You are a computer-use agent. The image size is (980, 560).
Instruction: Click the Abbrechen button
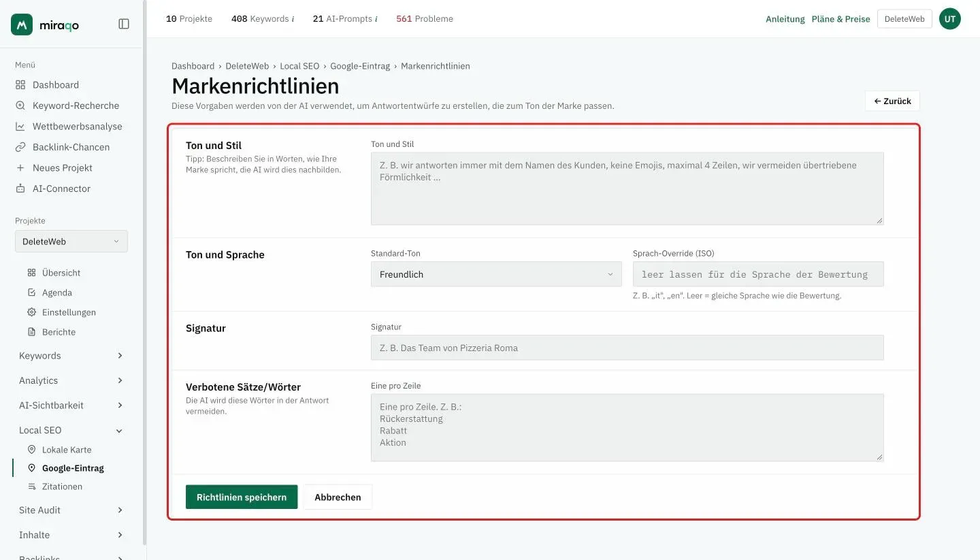pyautogui.click(x=338, y=497)
